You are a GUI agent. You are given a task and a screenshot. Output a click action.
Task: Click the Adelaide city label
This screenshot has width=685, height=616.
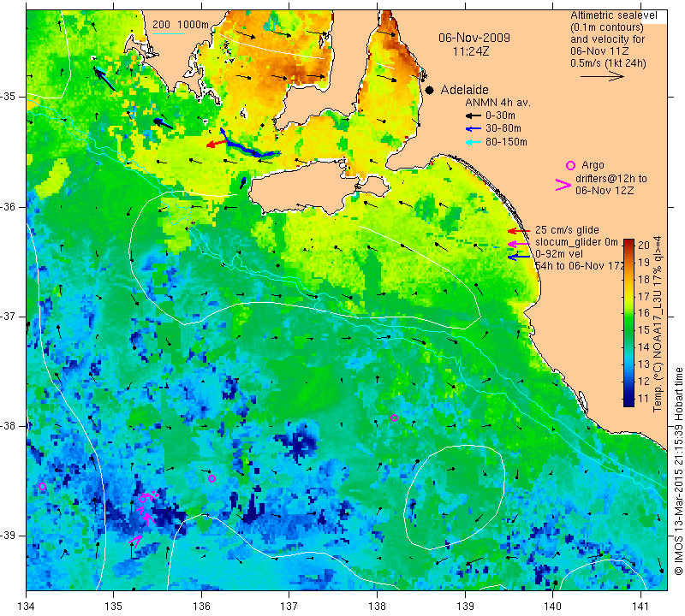(x=464, y=90)
